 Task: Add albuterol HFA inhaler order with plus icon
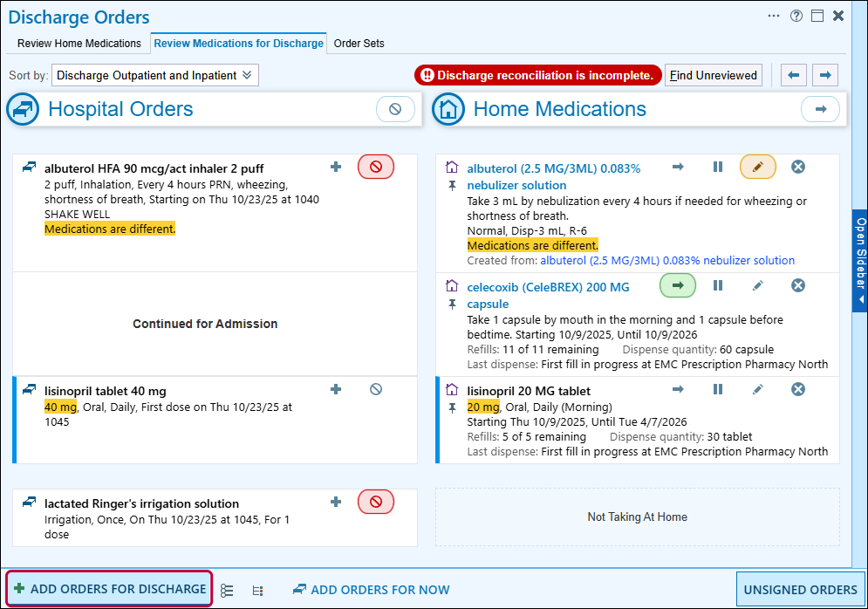pos(336,167)
